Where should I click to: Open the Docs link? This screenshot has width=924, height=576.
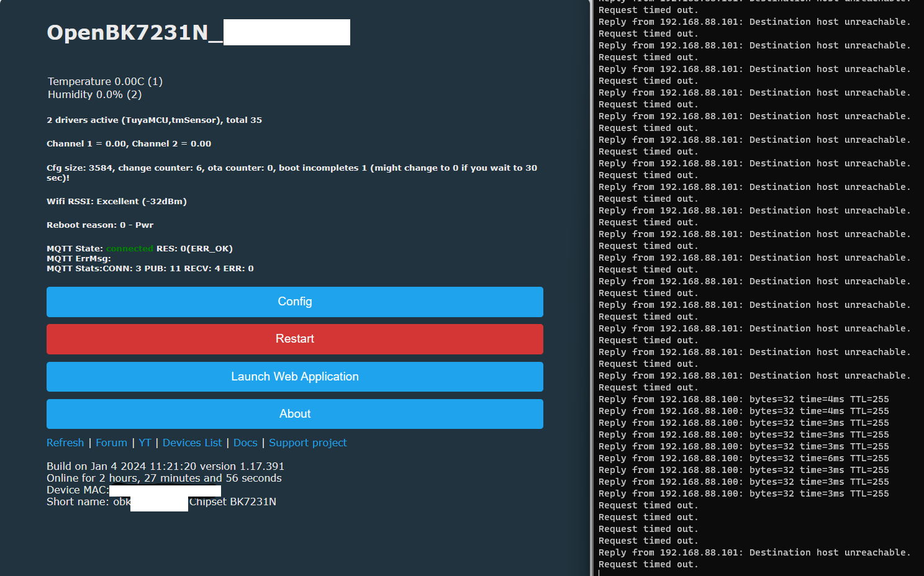pos(245,443)
